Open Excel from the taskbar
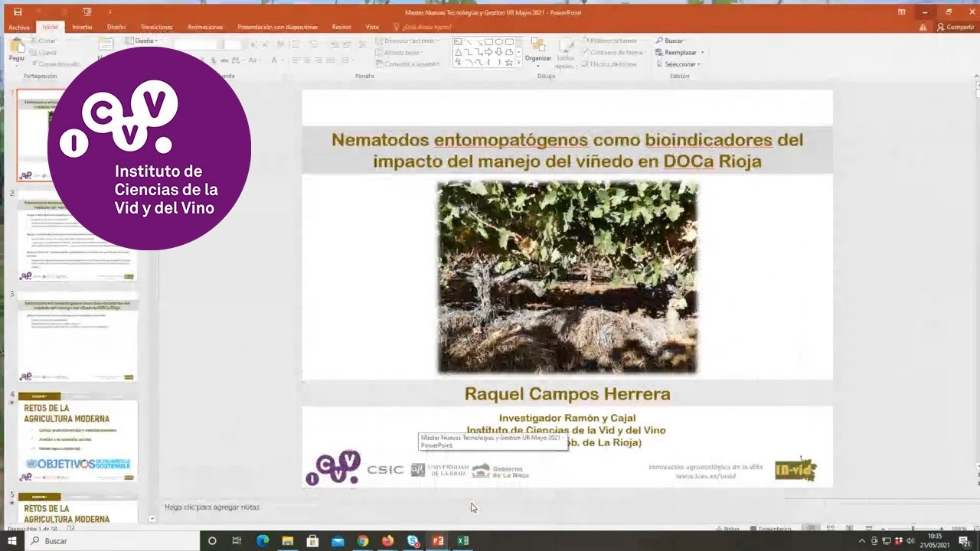The image size is (980, 551). (x=463, y=541)
